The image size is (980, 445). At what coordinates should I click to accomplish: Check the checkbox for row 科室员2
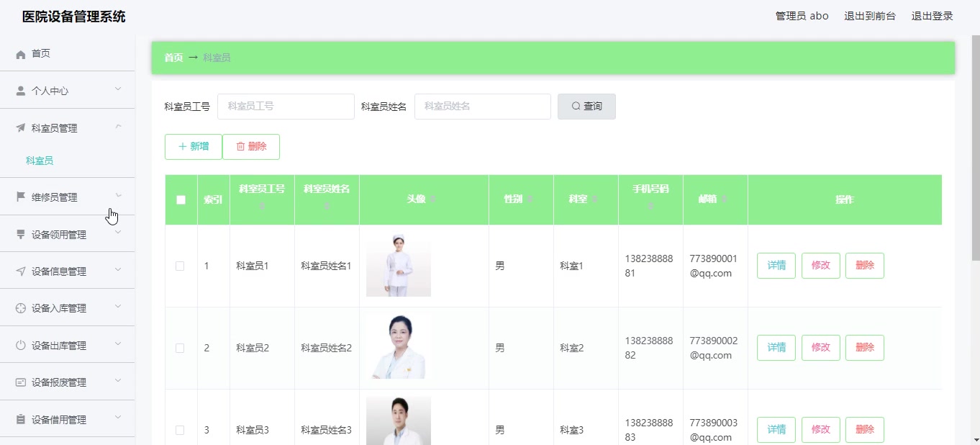pos(180,348)
